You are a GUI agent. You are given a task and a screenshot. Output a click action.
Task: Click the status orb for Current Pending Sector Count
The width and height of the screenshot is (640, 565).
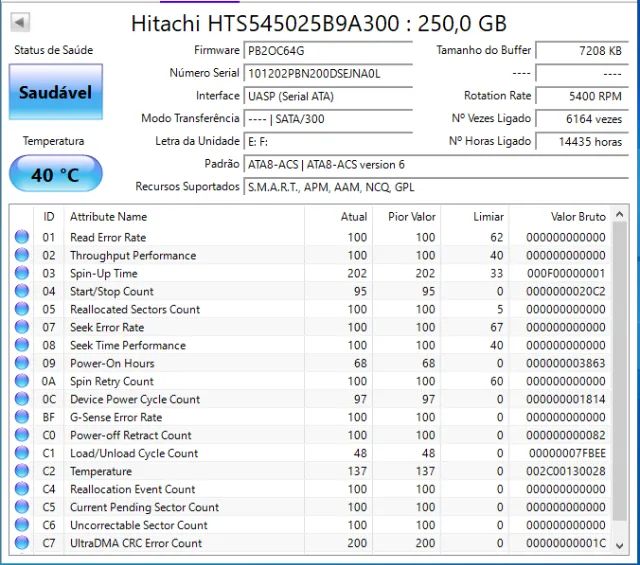point(22,506)
